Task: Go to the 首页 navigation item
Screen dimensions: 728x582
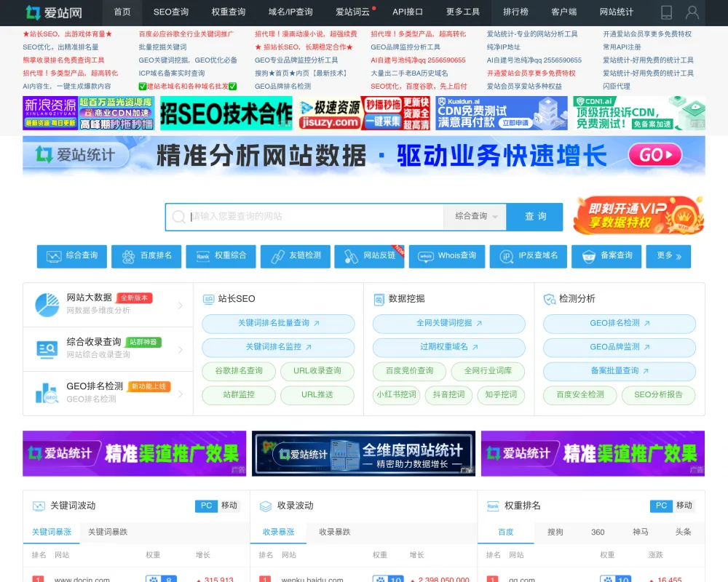Action: tap(122, 12)
